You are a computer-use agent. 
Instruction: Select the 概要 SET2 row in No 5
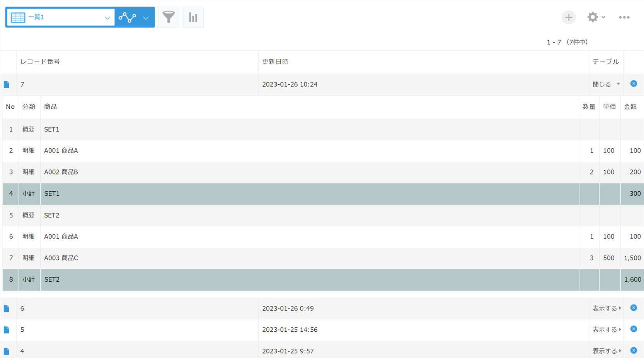coord(323,216)
